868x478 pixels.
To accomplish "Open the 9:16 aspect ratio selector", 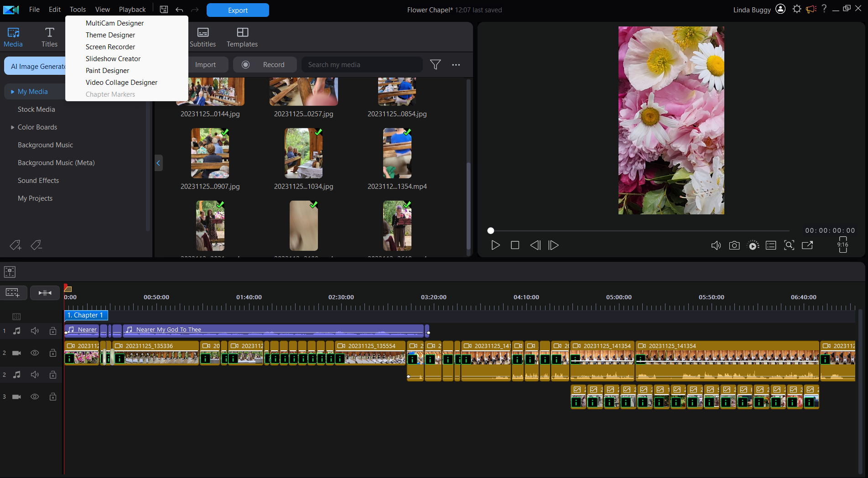I will (842, 245).
